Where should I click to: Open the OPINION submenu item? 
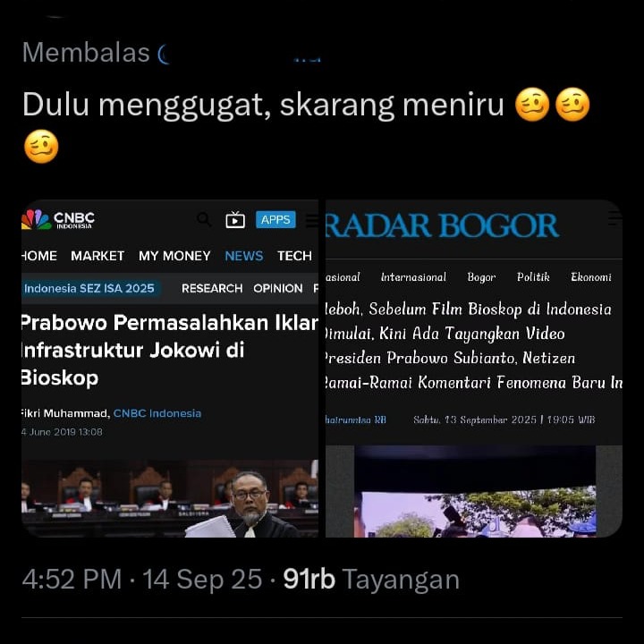[x=277, y=288]
